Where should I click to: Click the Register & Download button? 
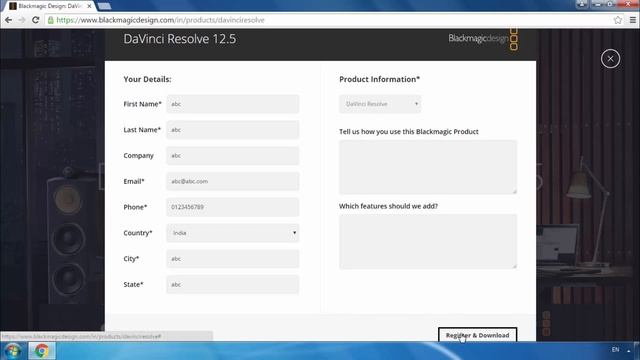coord(477,335)
